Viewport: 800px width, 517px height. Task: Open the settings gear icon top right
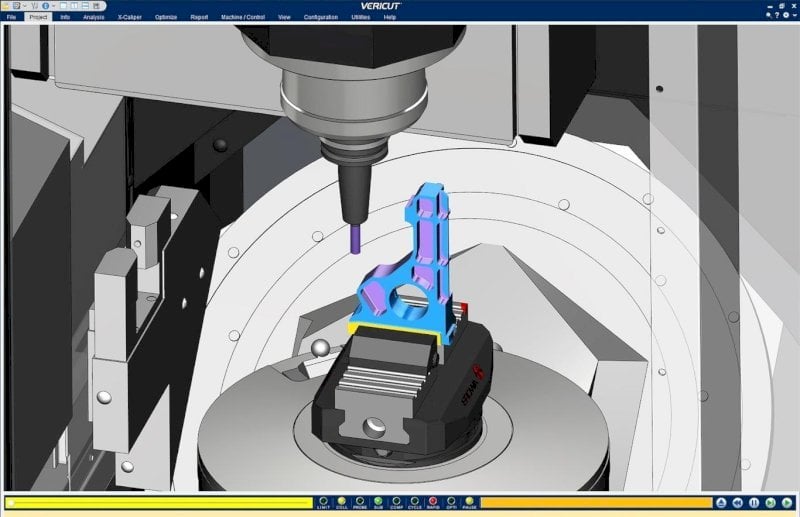pos(786,15)
